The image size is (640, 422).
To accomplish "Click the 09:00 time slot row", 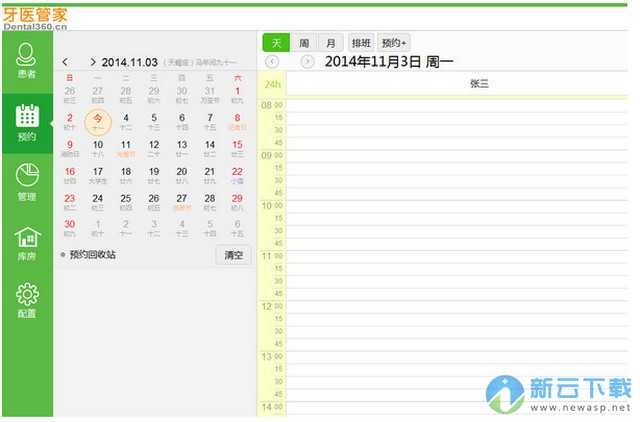I will (x=457, y=156).
